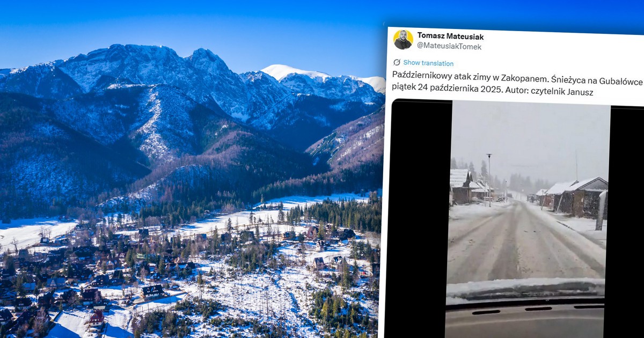Screen dimensions: 644x338
Task: Click the wooden house on video's left side
Action: [461, 186]
